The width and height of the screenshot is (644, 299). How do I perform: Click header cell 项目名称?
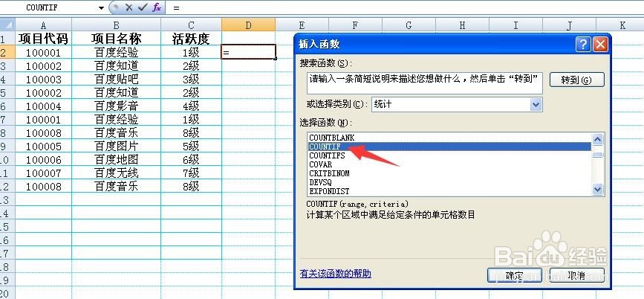[x=116, y=39]
